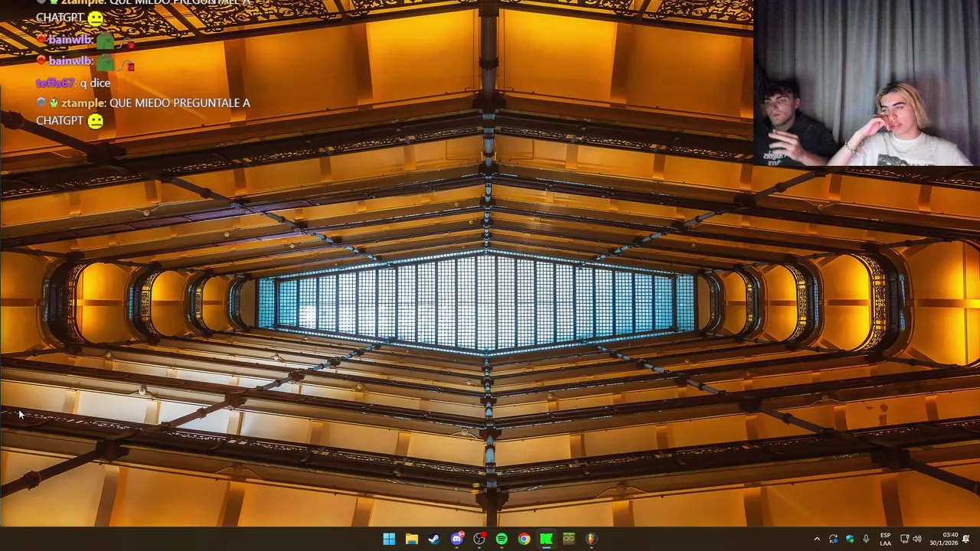This screenshot has height=551, width=980.
Task: Expand the hidden system tray icons chevron
Action: (817, 539)
